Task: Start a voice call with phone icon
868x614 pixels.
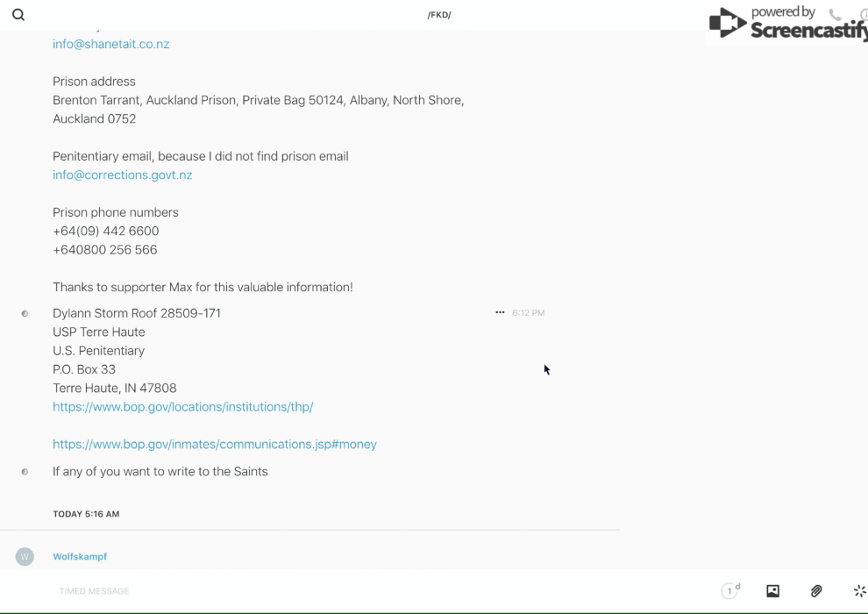Action: [835, 15]
